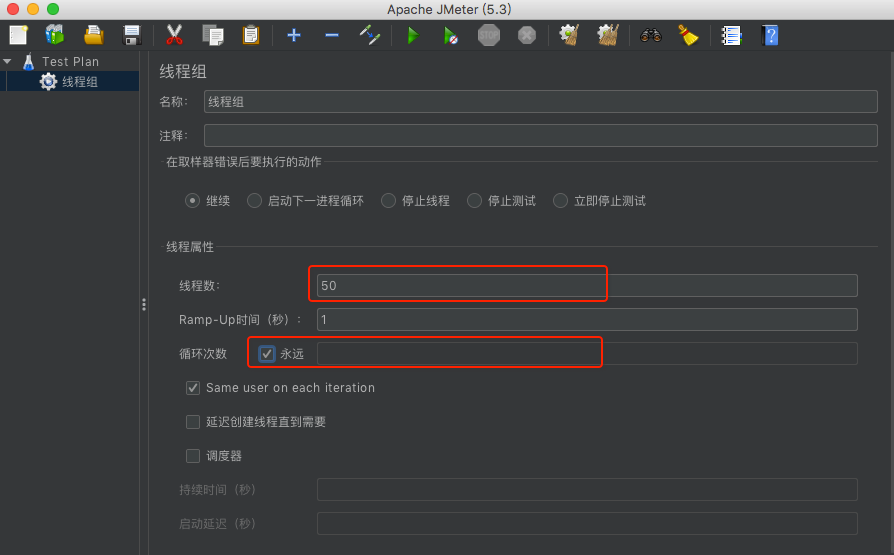This screenshot has height=555, width=894.
Task: Select the 停止线程 radio button
Action: 388,201
